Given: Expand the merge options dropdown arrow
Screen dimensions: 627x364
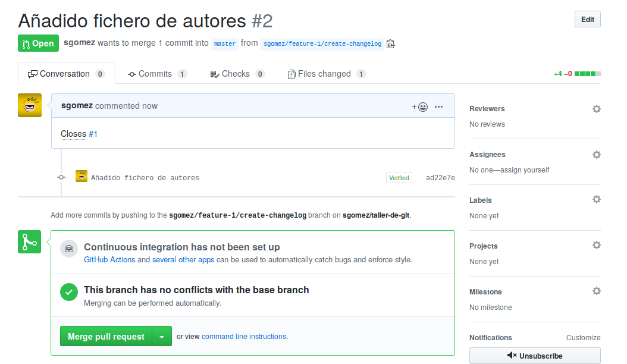Looking at the screenshot, I should coord(161,336).
